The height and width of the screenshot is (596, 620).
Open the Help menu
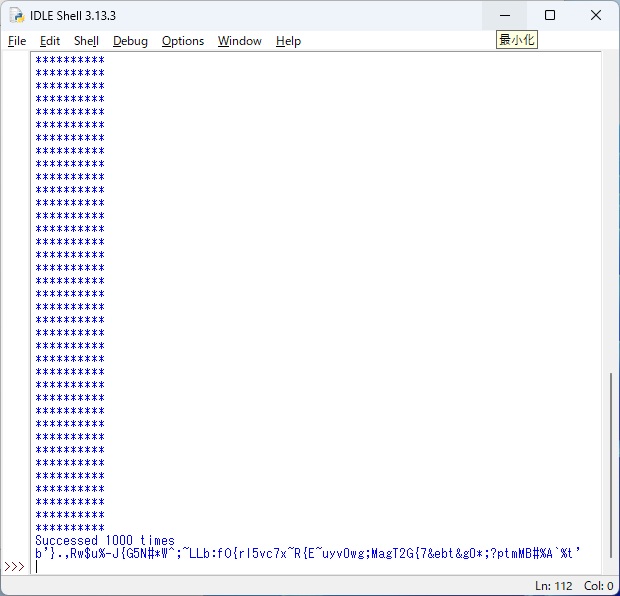click(288, 41)
